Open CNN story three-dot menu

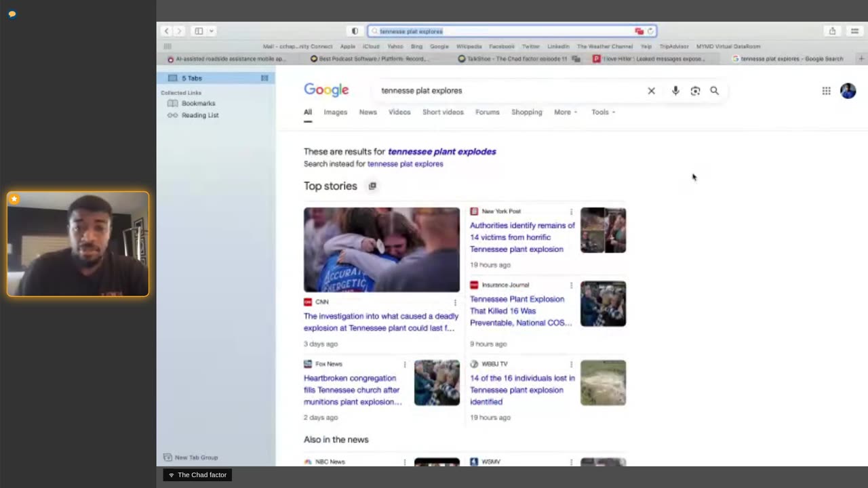[455, 302]
